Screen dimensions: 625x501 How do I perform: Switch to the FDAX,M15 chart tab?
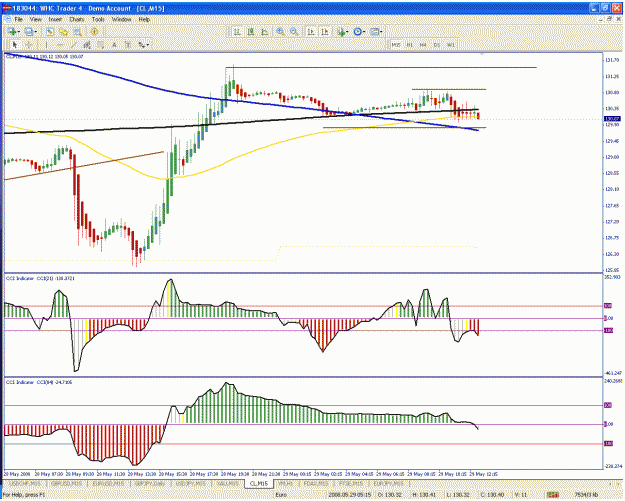point(316,483)
